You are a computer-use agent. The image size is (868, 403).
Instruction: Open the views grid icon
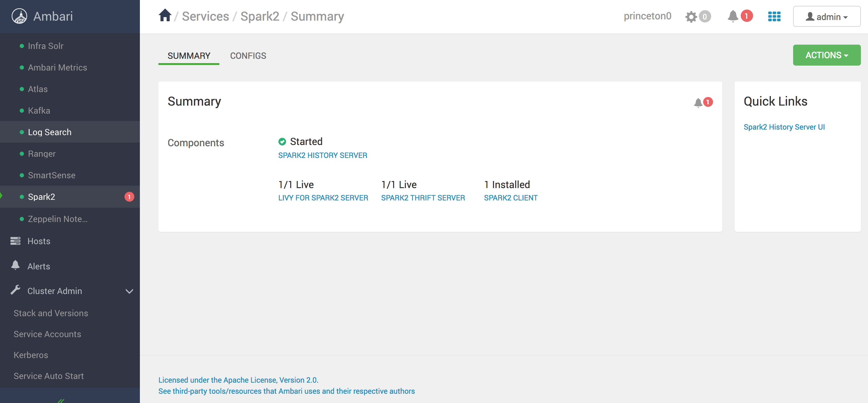point(774,16)
